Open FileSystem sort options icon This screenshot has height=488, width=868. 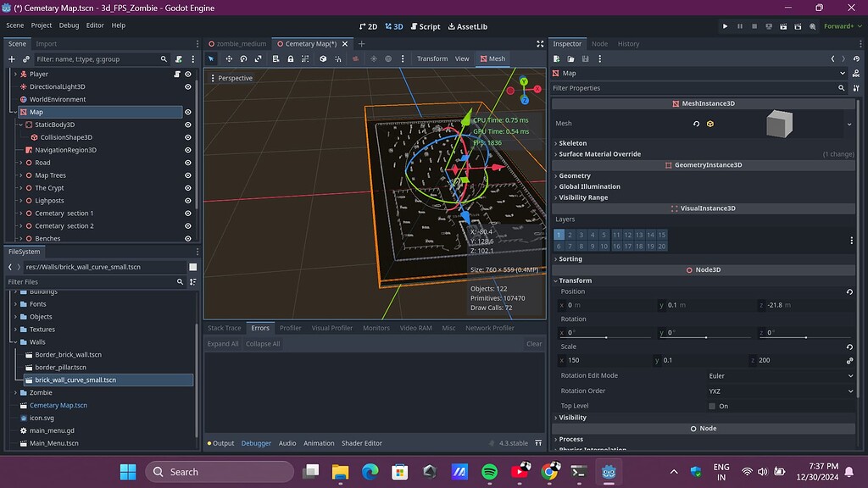click(x=192, y=281)
